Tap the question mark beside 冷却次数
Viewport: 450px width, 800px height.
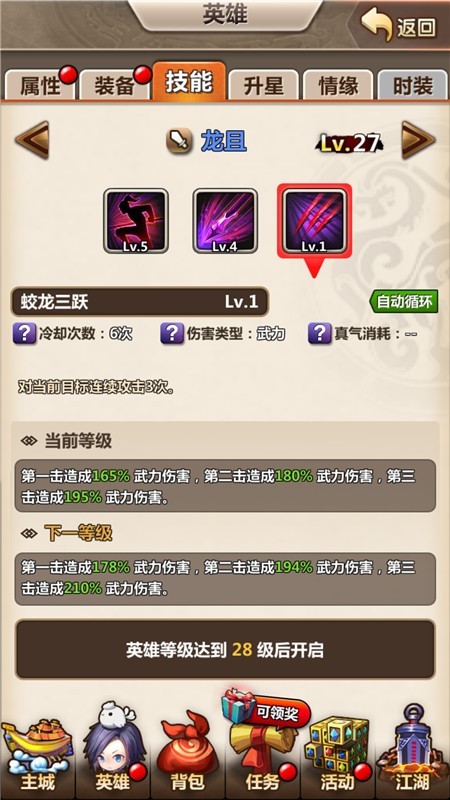click(24, 334)
